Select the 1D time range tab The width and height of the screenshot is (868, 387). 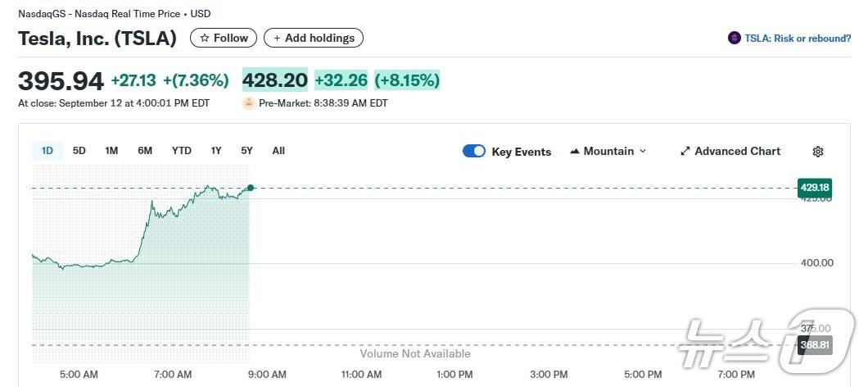click(47, 151)
